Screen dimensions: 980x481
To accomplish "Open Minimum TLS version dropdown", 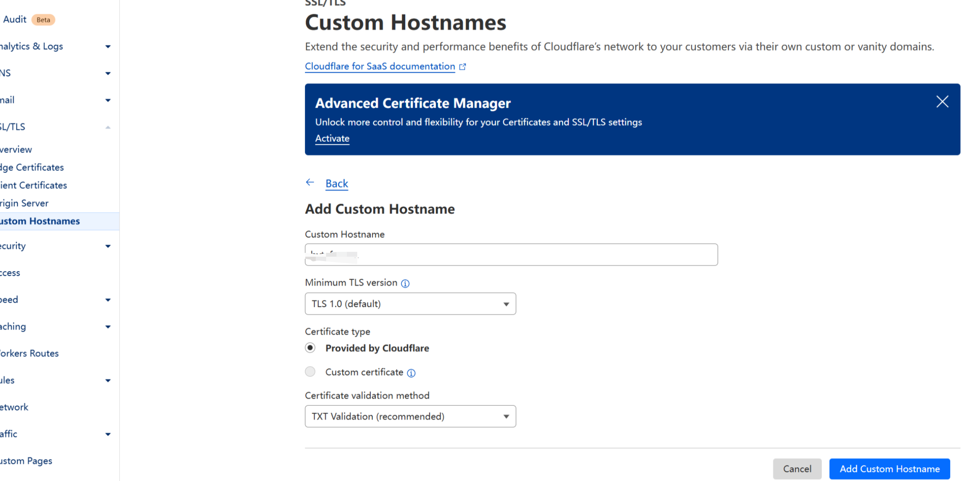I will [410, 304].
